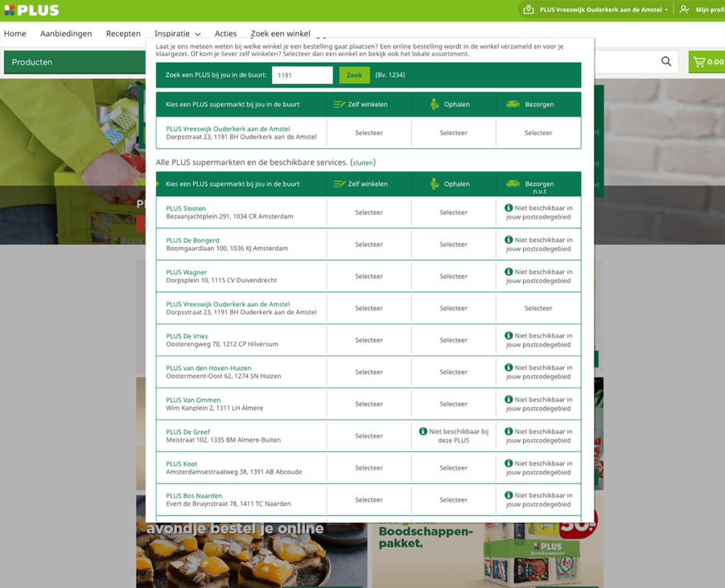This screenshot has height=588, width=725.
Task: Open the PLUS Slooten store link
Action: [186, 209]
